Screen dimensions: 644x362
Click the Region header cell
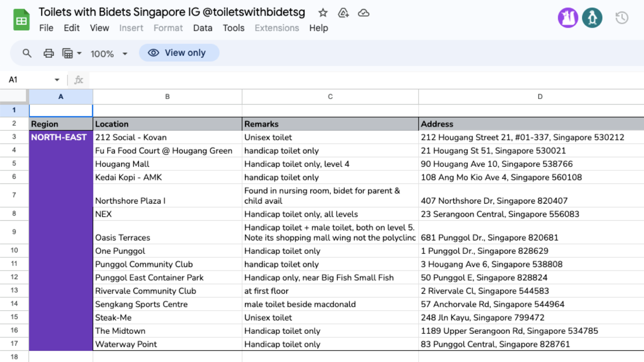click(61, 124)
